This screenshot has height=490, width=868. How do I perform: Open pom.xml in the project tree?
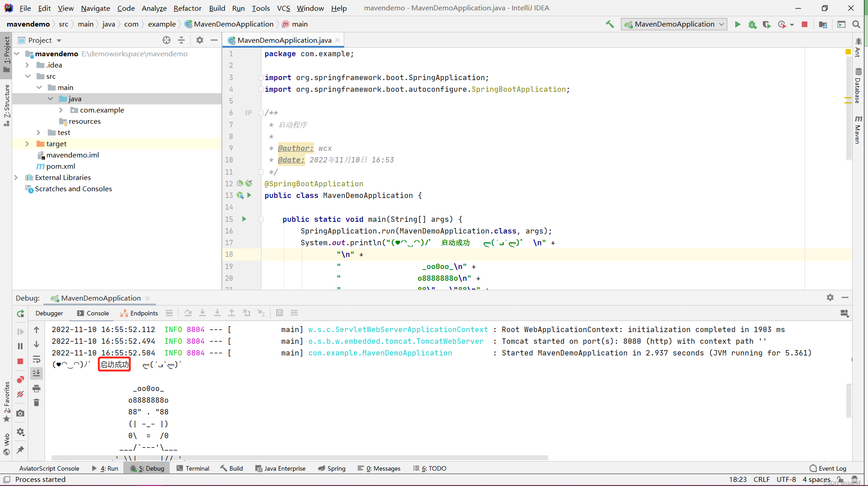coord(60,166)
